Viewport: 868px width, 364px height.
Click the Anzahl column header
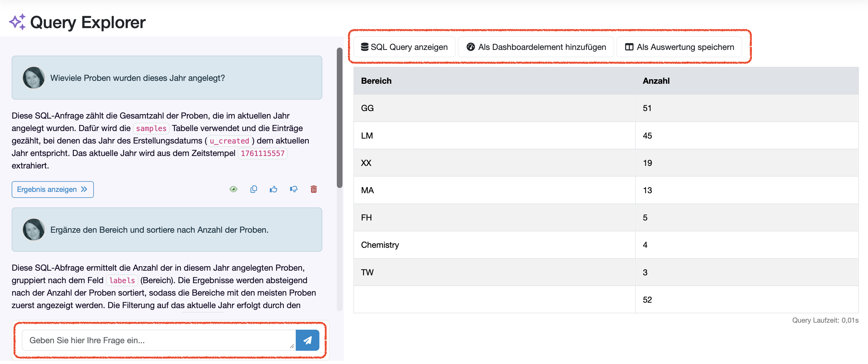656,81
